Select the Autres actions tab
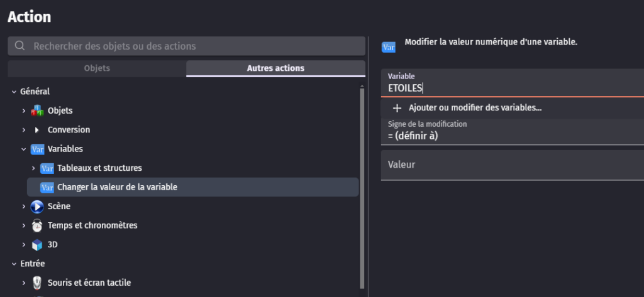644x297 pixels. tap(275, 68)
